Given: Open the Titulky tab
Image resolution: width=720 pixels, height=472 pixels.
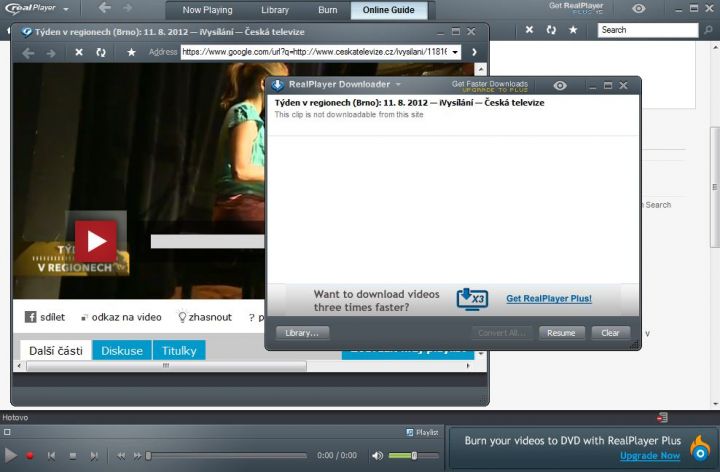Looking at the screenshot, I should (179, 351).
